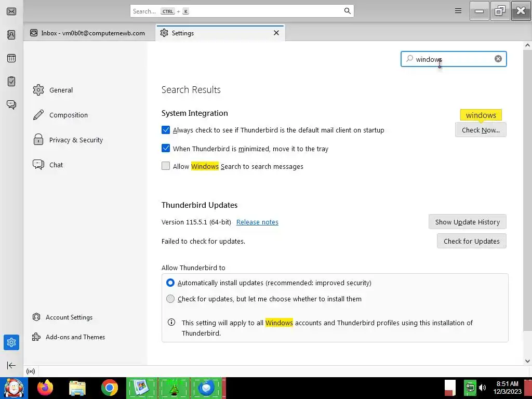
Task: Uncheck move to tray when minimized
Action: coord(166,148)
